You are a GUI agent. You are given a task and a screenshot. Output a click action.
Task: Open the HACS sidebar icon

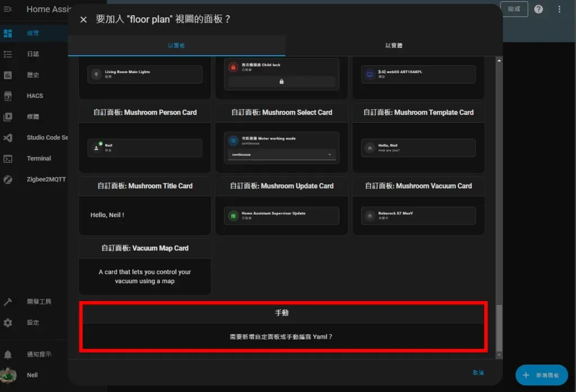[8, 96]
